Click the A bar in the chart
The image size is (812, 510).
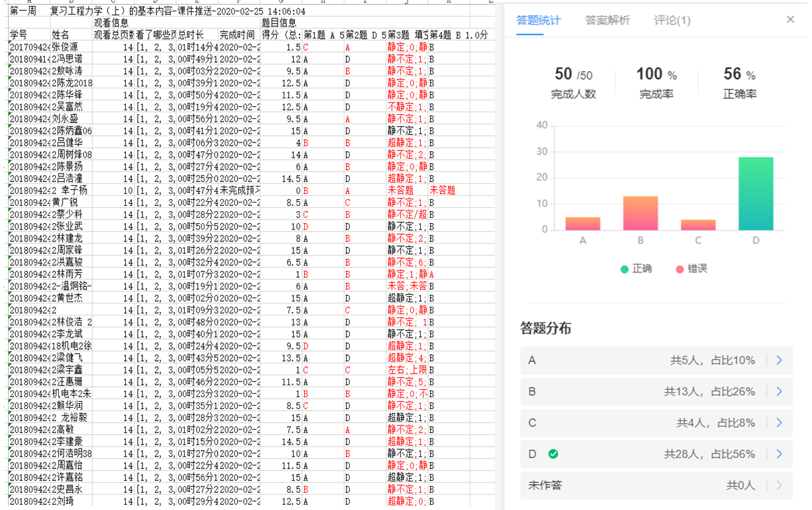[x=582, y=224]
